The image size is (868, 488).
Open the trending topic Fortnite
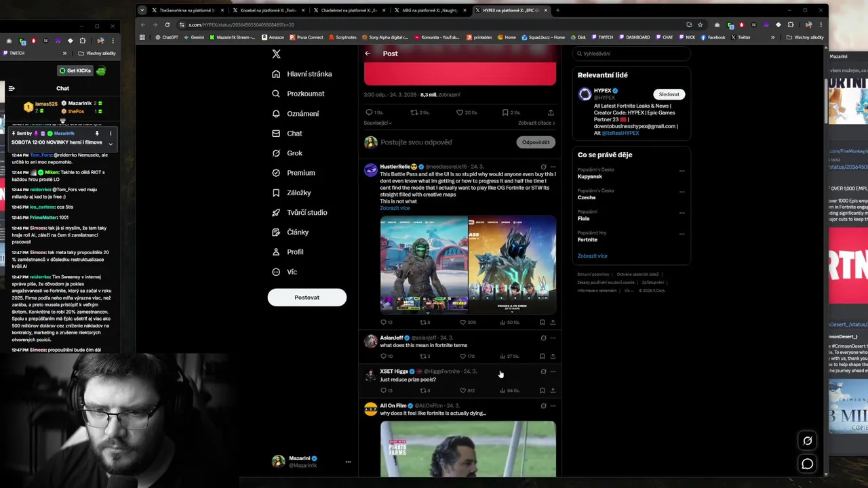(587, 240)
